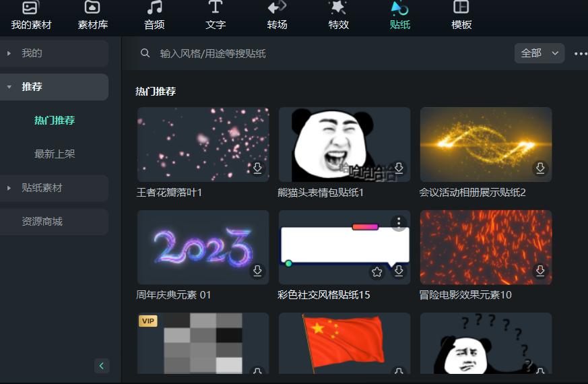The image size is (588, 384).
Task: Click the magnifier search icon
Action: pyautogui.click(x=145, y=53)
